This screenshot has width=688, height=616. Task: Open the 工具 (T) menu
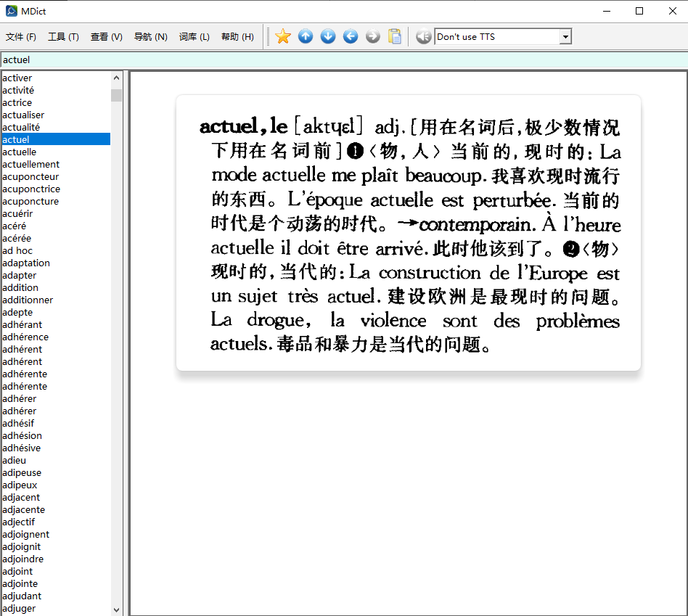(x=63, y=37)
